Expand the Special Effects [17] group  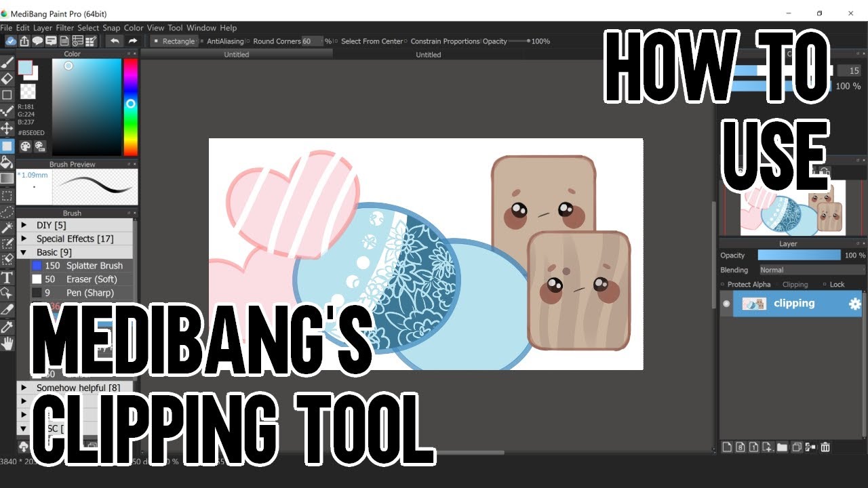(24, 239)
